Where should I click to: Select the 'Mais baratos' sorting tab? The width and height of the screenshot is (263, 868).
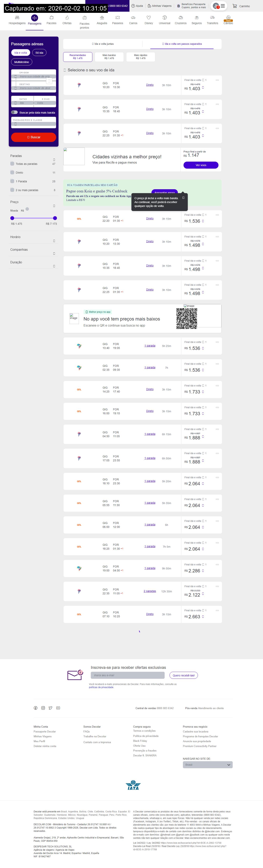pos(109,57)
